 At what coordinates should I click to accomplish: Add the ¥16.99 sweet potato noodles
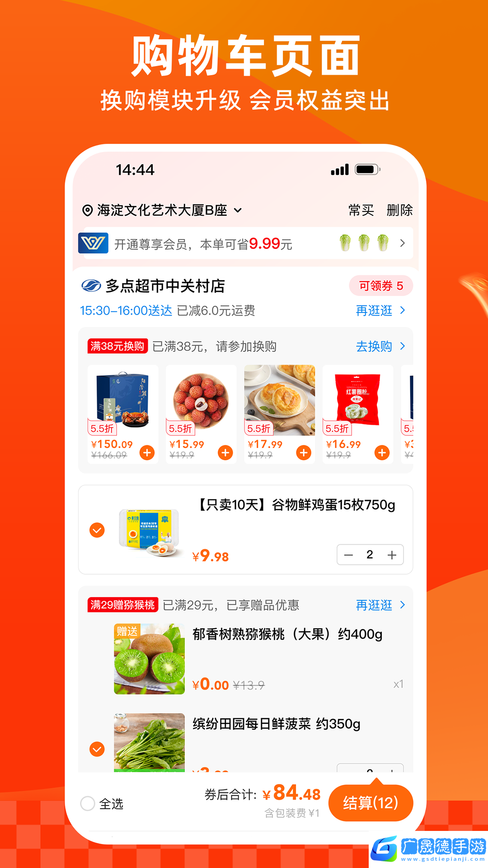click(x=382, y=453)
